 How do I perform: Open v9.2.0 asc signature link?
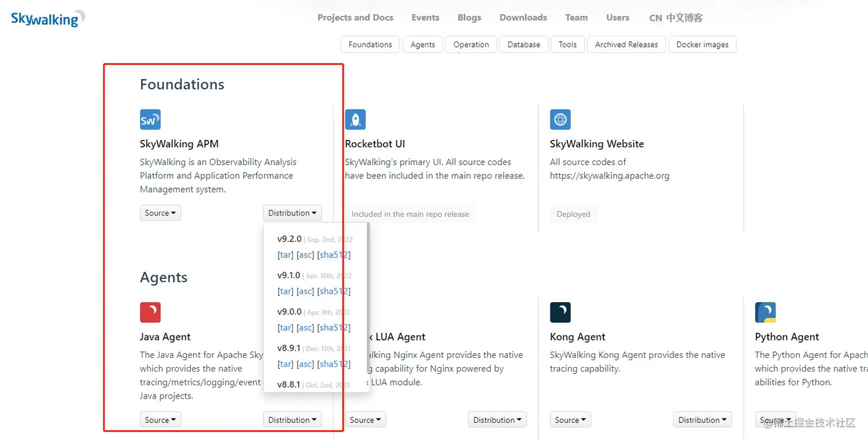305,255
